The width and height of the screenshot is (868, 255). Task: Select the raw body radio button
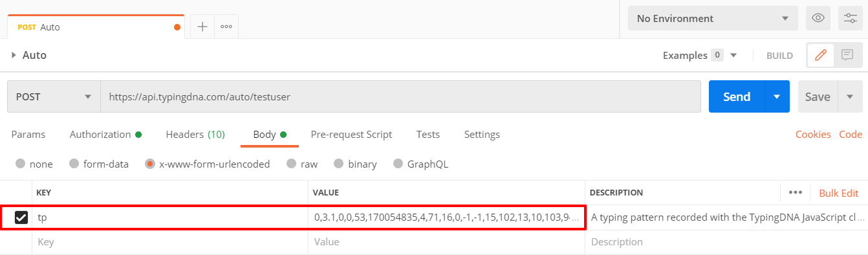click(291, 164)
